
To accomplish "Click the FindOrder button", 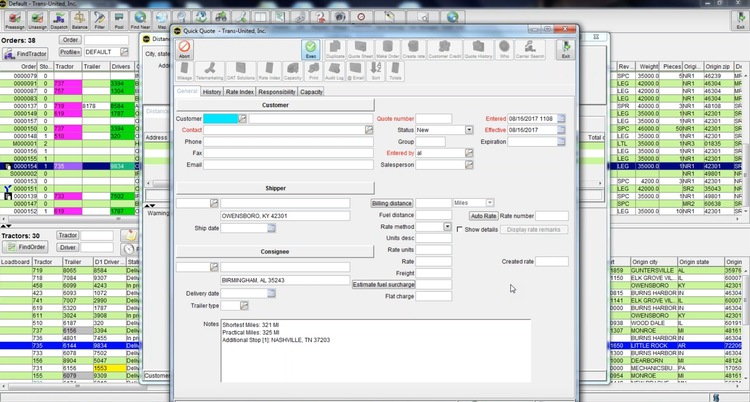I will 25,247.
